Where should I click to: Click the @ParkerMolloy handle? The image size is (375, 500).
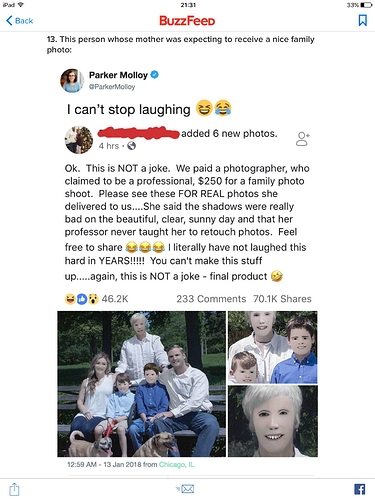pyautogui.click(x=112, y=87)
